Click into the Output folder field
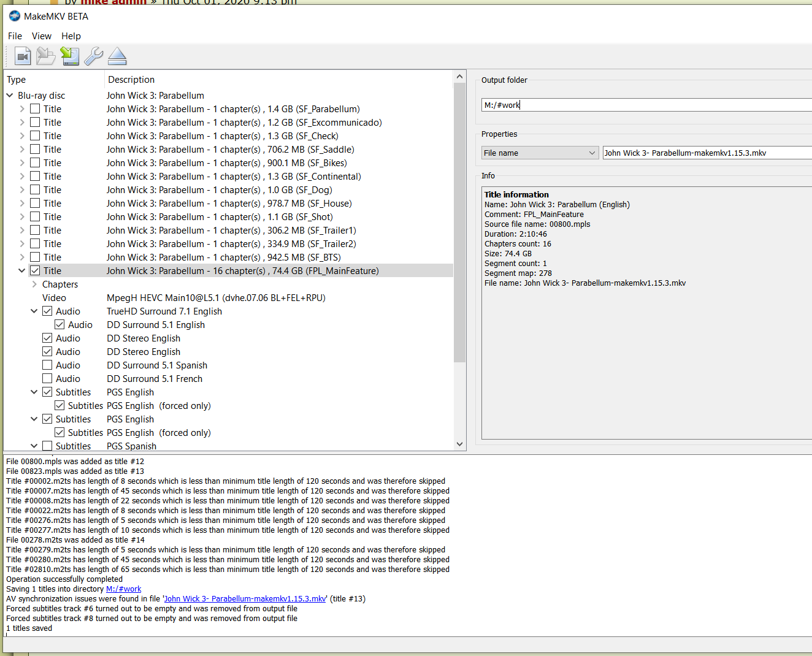This screenshot has width=812, height=656. 646,105
